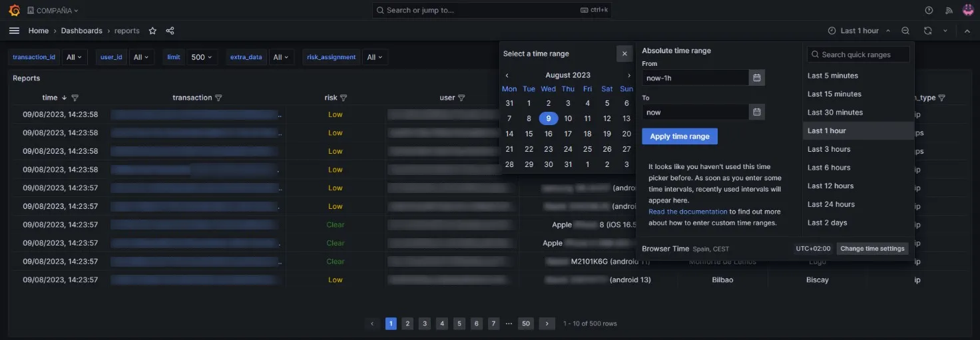This screenshot has width=980, height=340.
Task: Open the Grafana home logo
Action: (x=14, y=11)
